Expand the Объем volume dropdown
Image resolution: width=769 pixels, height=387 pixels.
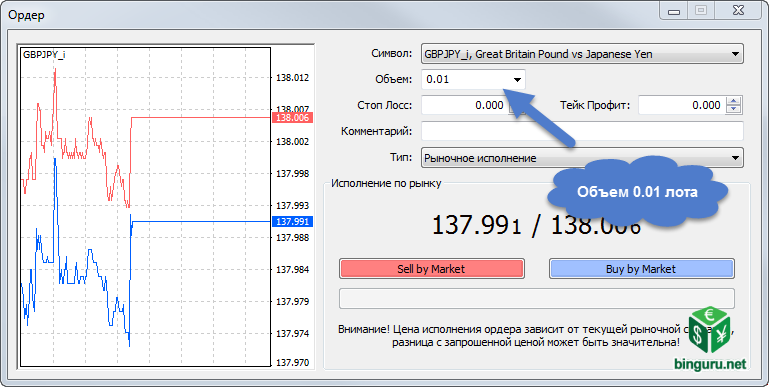click(x=517, y=79)
